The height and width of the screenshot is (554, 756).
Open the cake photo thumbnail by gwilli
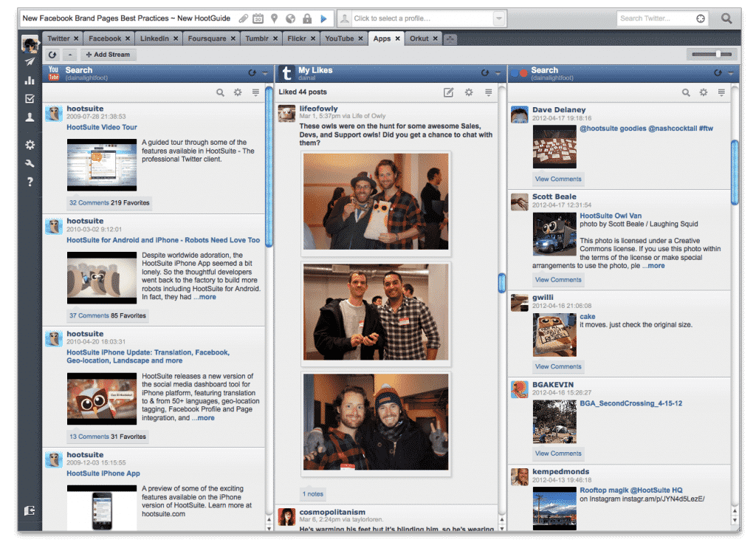pos(554,335)
